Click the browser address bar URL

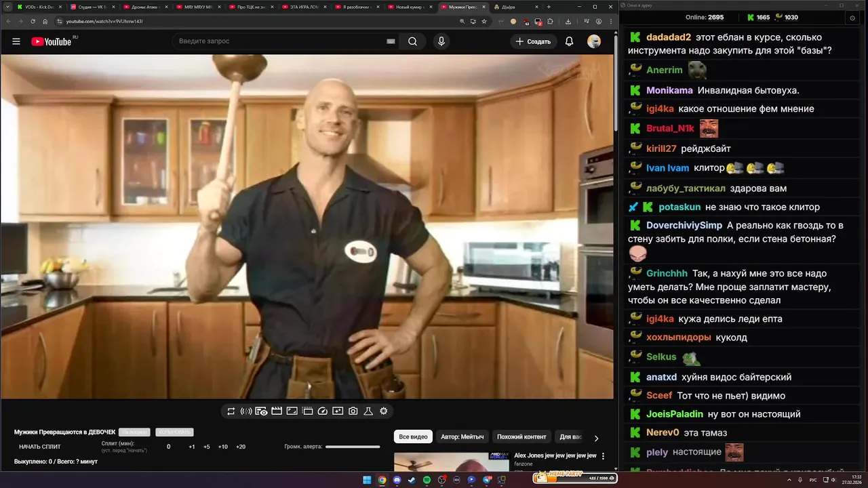(x=104, y=21)
